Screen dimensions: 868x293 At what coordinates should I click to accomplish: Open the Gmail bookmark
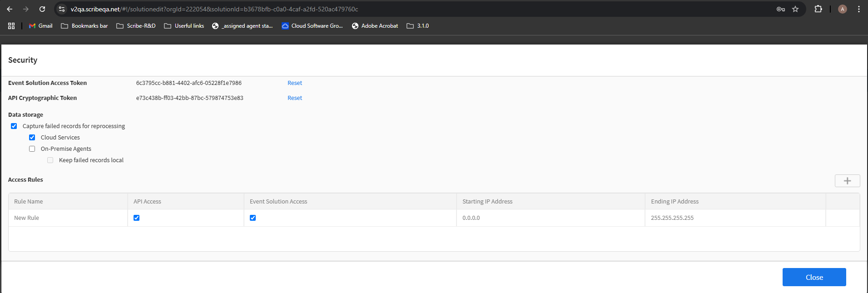click(x=41, y=26)
